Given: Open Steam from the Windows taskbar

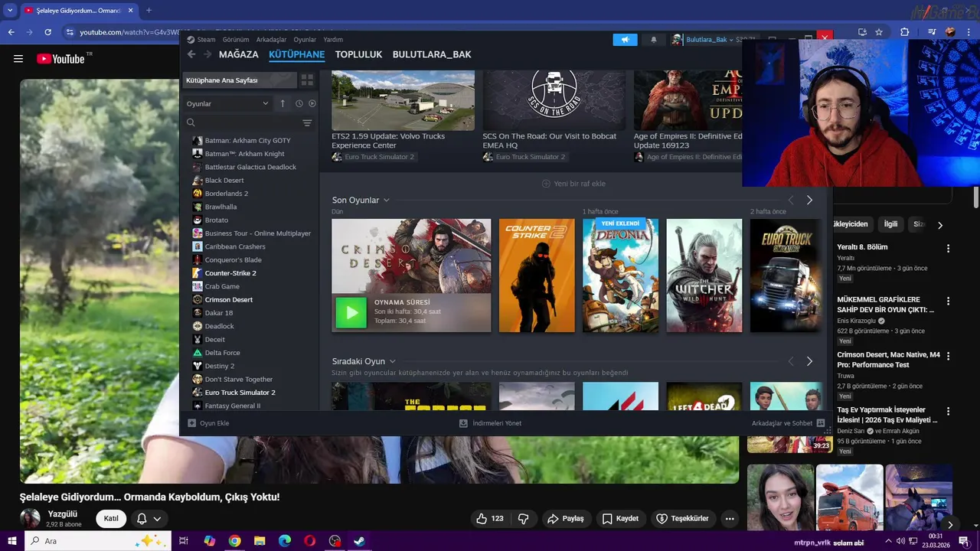Looking at the screenshot, I should click(x=359, y=541).
